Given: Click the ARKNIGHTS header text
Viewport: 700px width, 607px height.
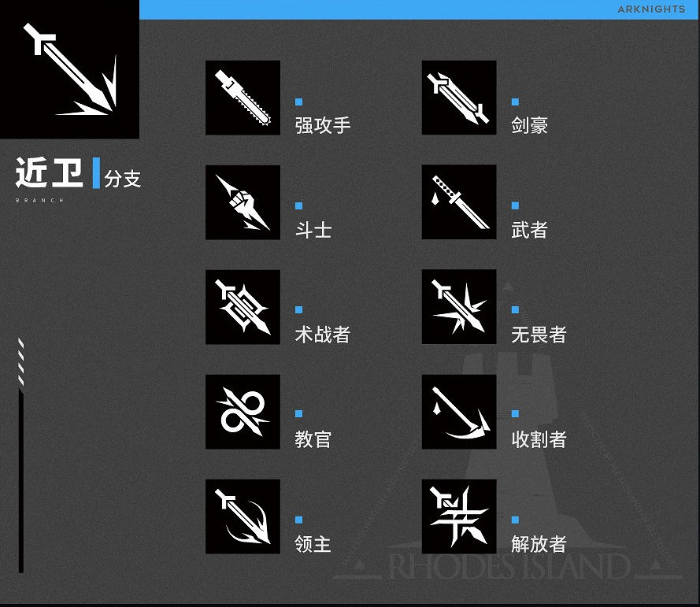Looking at the screenshot, I should pos(651,9).
